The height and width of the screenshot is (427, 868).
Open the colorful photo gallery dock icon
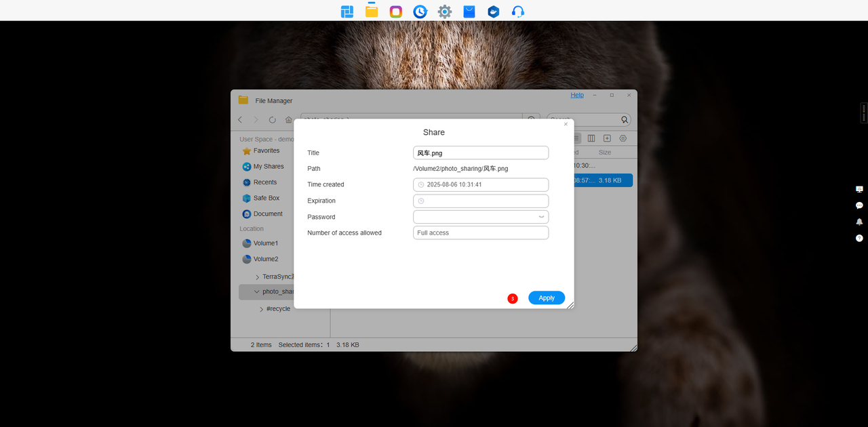click(396, 12)
